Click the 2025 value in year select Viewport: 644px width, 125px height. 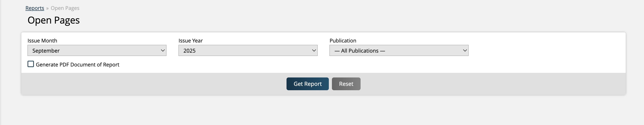coord(189,51)
